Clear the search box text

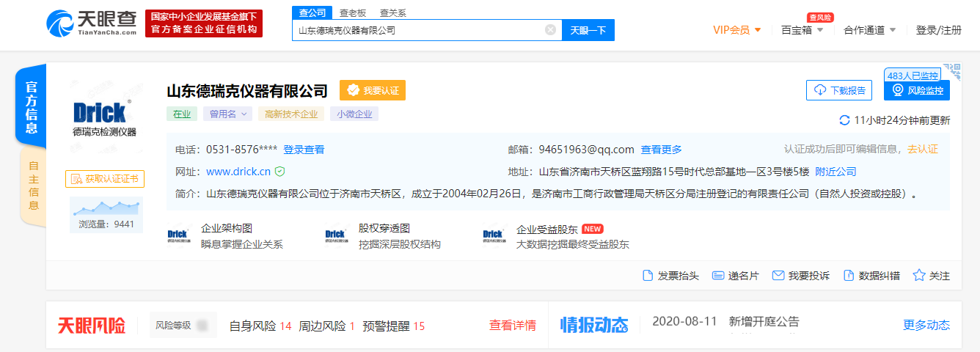pyautogui.click(x=550, y=30)
